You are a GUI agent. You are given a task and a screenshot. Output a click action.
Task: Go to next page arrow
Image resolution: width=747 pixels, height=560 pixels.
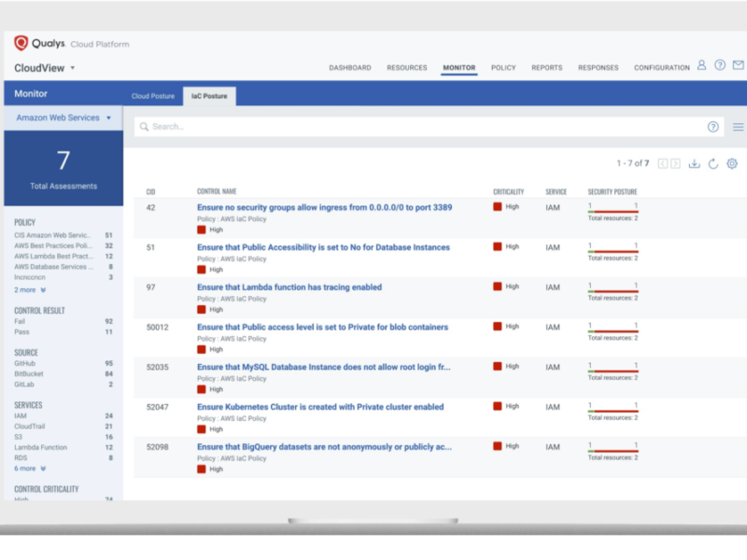[675, 163]
